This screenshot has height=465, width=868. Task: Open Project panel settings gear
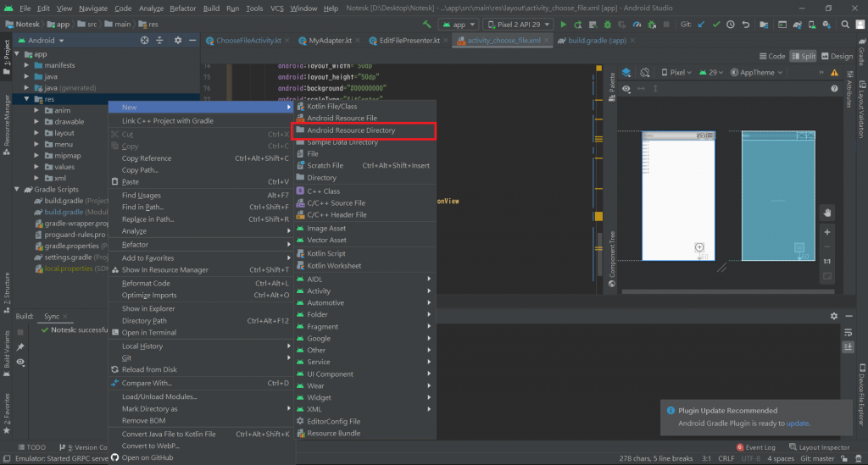tap(178, 41)
